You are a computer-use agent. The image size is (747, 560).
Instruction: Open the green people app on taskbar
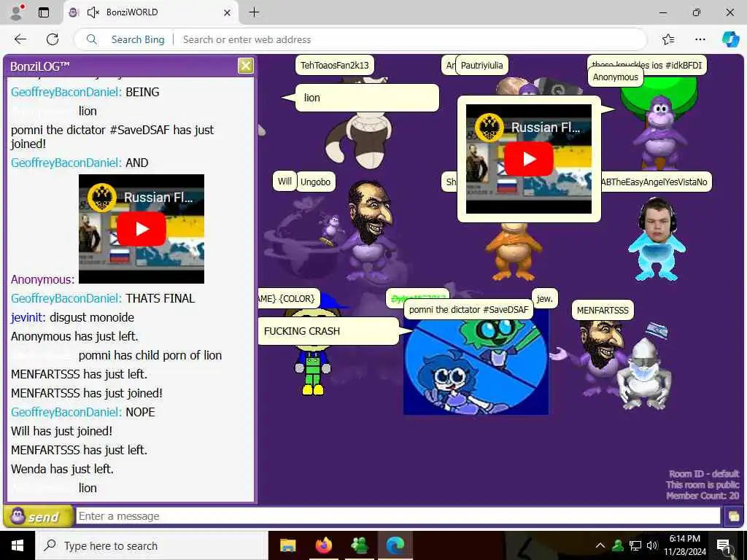(x=359, y=545)
